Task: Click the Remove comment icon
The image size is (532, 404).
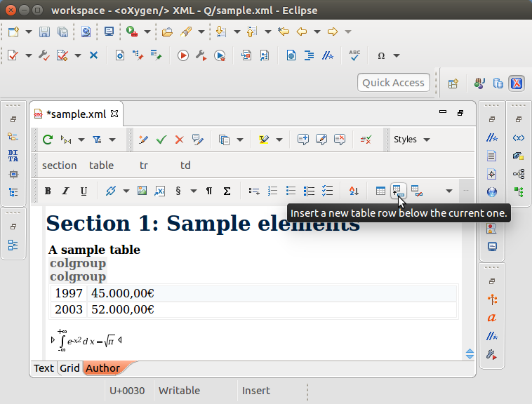Action: pos(340,140)
